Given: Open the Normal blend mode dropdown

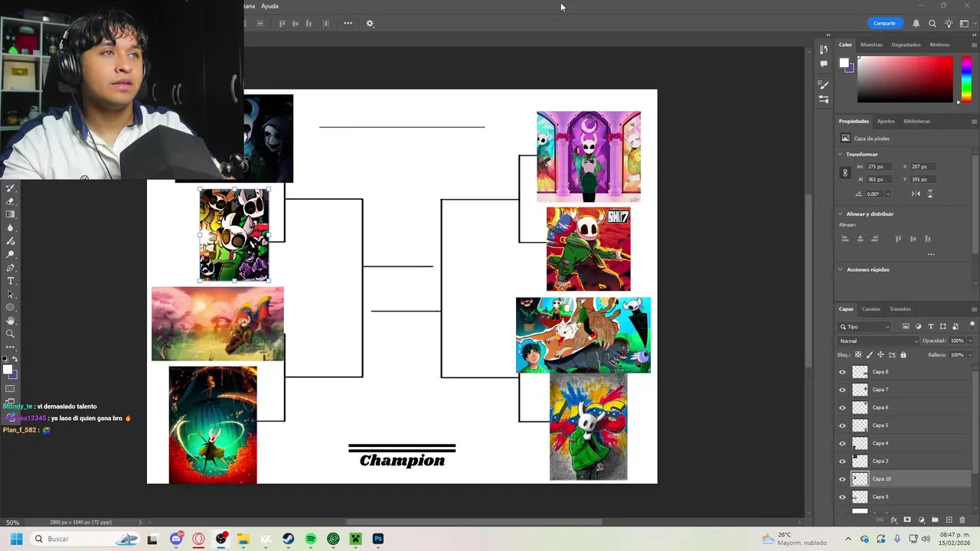Looking at the screenshot, I should pyautogui.click(x=878, y=341).
